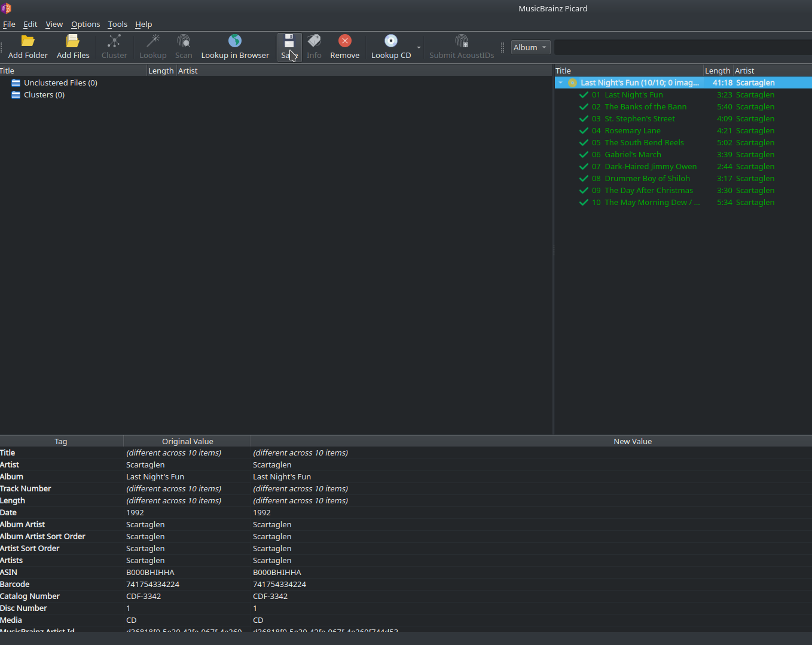
Task: Click the Scan fingerprint icon
Action: point(184,41)
